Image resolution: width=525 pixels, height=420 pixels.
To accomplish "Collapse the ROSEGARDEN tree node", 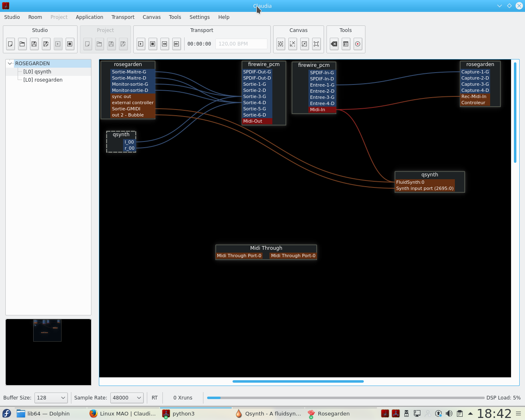I will coord(10,64).
